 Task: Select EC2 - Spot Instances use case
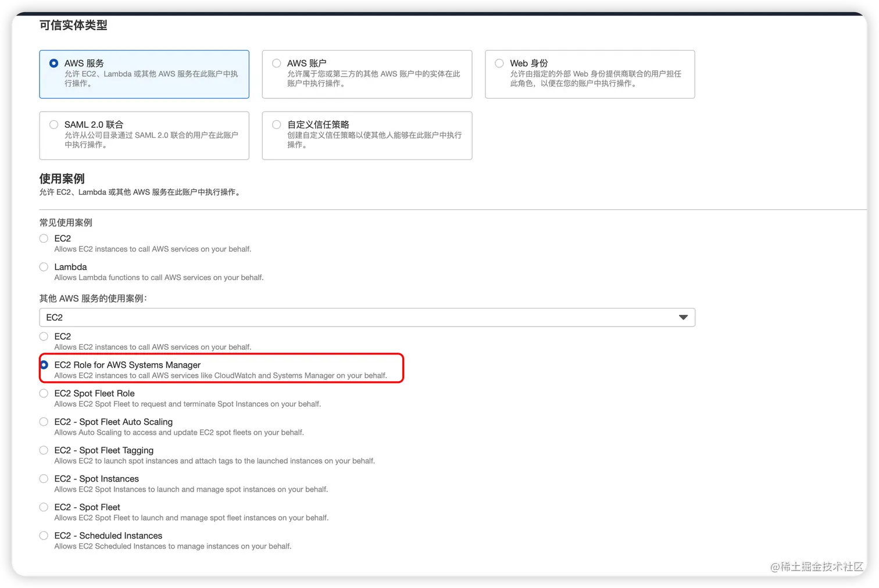click(x=44, y=479)
